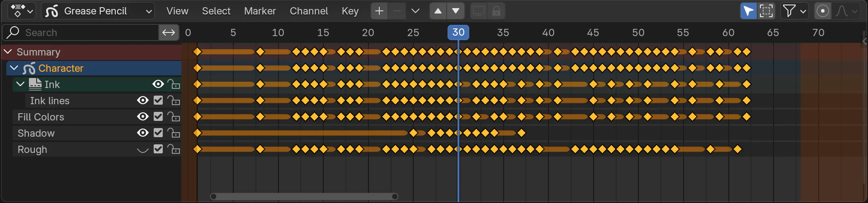Toggle only show selected arrow icon
The height and width of the screenshot is (203, 868).
tap(749, 11)
